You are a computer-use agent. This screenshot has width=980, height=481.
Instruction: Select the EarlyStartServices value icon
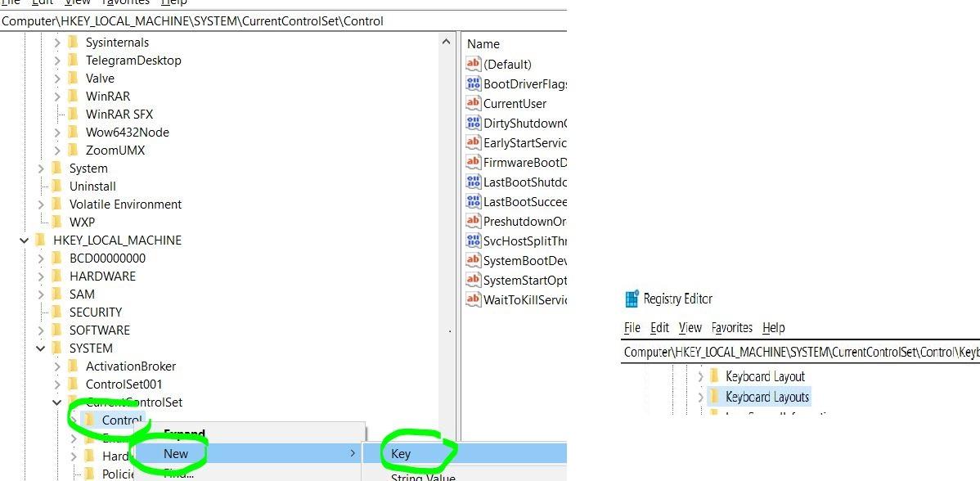click(x=473, y=142)
